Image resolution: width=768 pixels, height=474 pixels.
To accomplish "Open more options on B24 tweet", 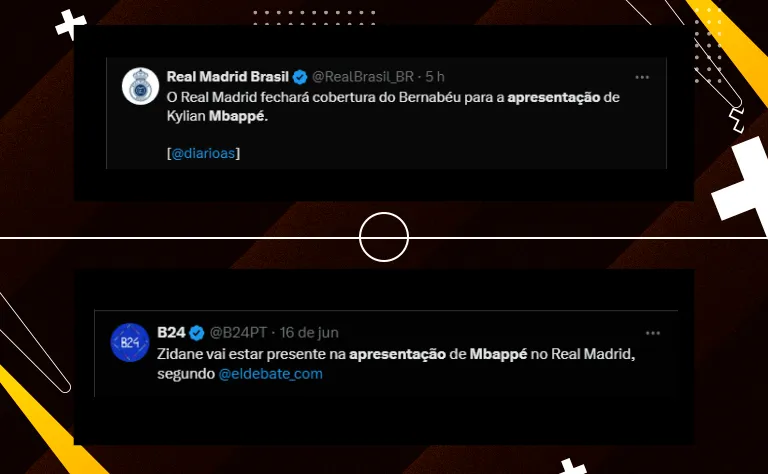I will (x=652, y=333).
